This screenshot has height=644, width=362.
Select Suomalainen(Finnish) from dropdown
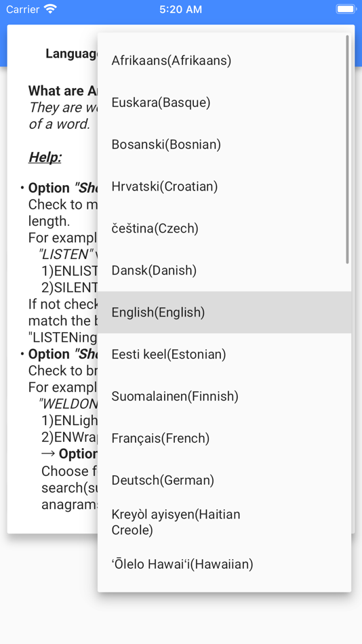[x=224, y=396]
